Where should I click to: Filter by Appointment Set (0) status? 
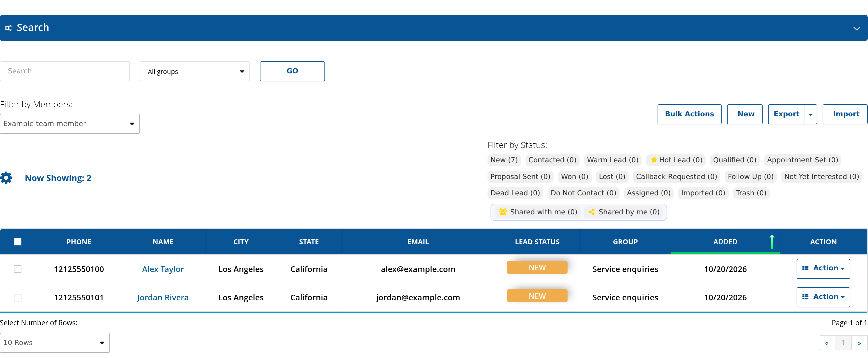[x=802, y=160]
